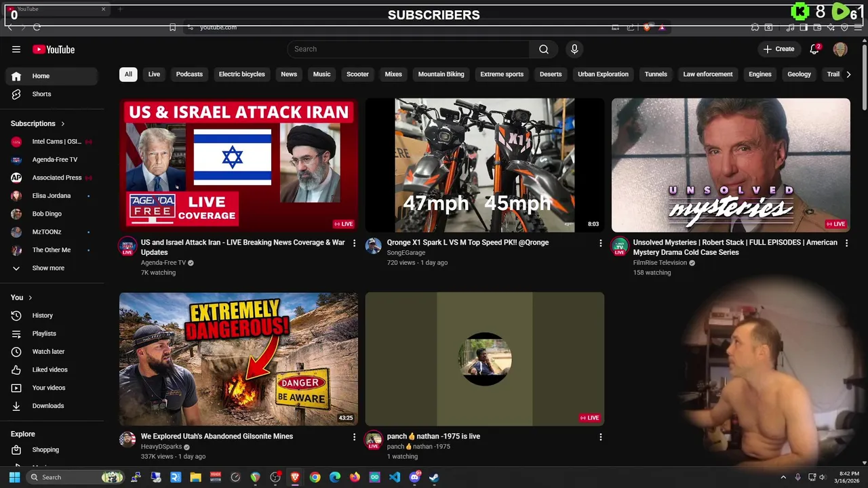Open Your videos in the sidebar
This screenshot has width=868, height=488.
coord(53,388)
